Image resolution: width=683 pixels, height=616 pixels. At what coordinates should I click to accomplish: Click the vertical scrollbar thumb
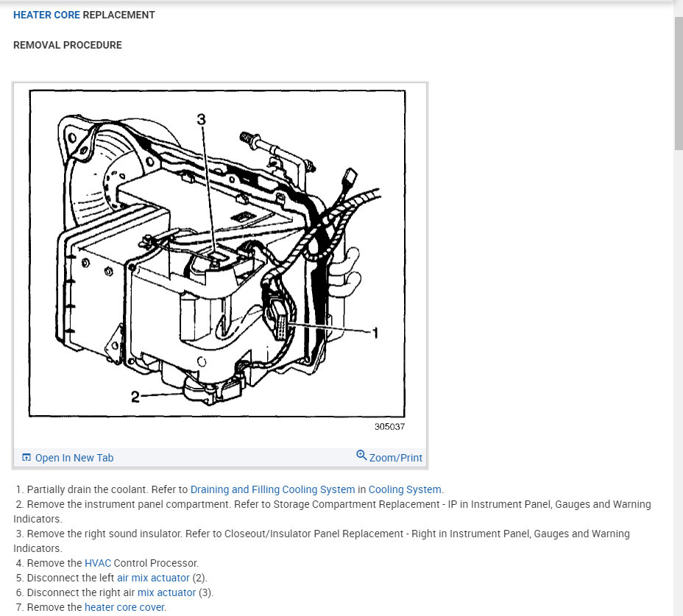click(678, 84)
